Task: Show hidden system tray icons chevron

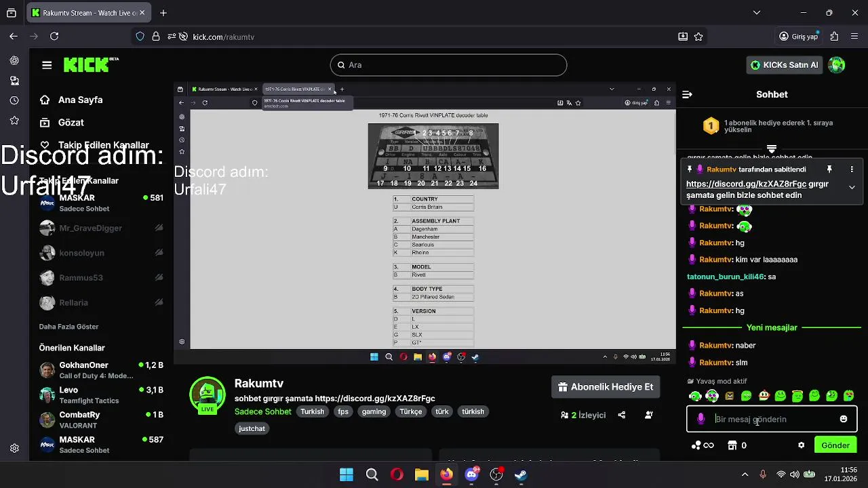Action: click(x=745, y=474)
